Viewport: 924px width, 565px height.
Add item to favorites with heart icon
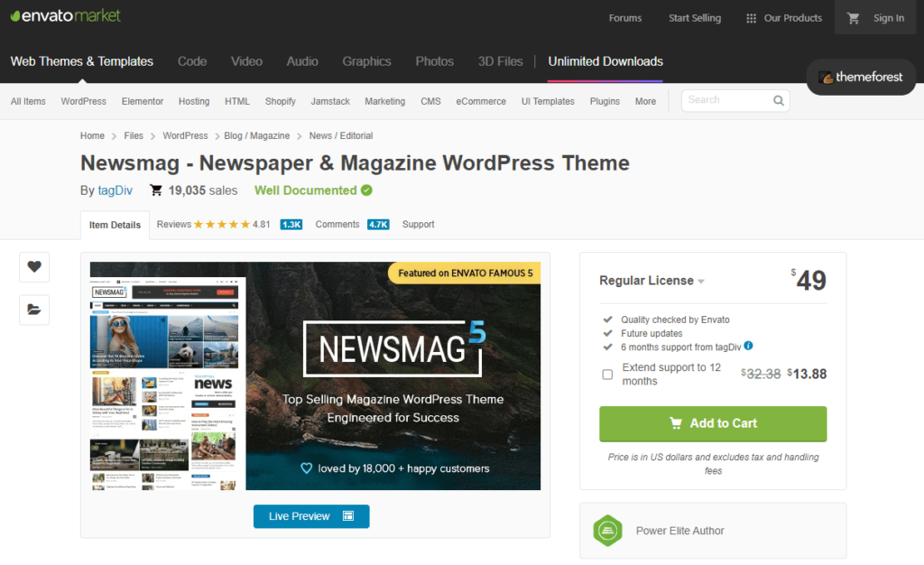click(34, 267)
